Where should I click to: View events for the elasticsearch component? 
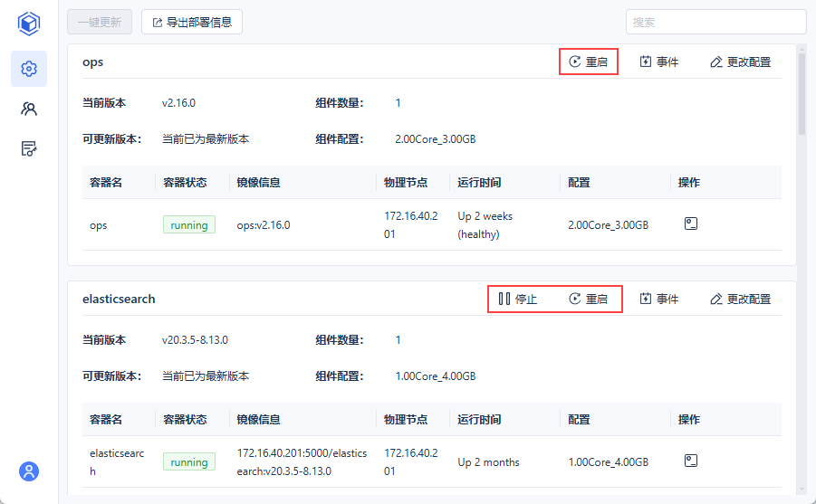tap(658, 299)
